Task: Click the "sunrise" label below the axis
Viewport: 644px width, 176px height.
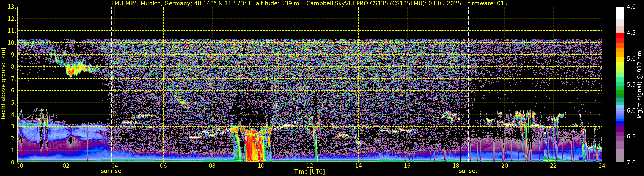Action: tap(111, 171)
